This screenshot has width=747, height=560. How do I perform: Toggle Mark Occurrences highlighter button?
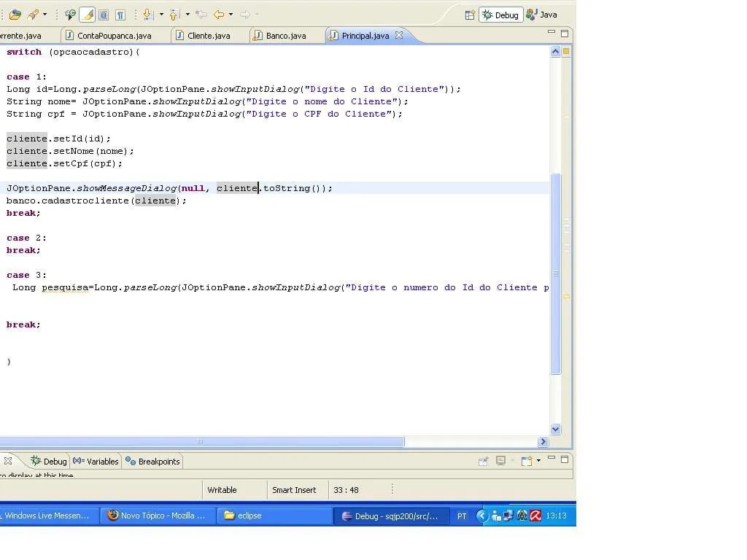[87, 15]
